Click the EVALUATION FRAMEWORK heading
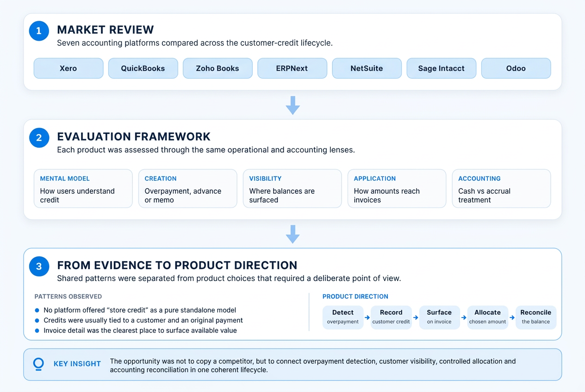585x392 pixels. [x=134, y=137]
